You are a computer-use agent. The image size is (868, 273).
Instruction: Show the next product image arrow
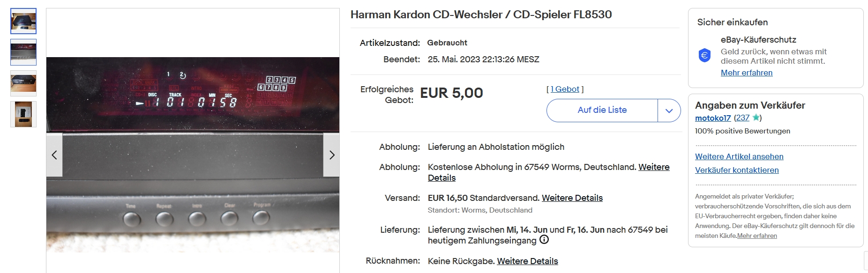[332, 155]
